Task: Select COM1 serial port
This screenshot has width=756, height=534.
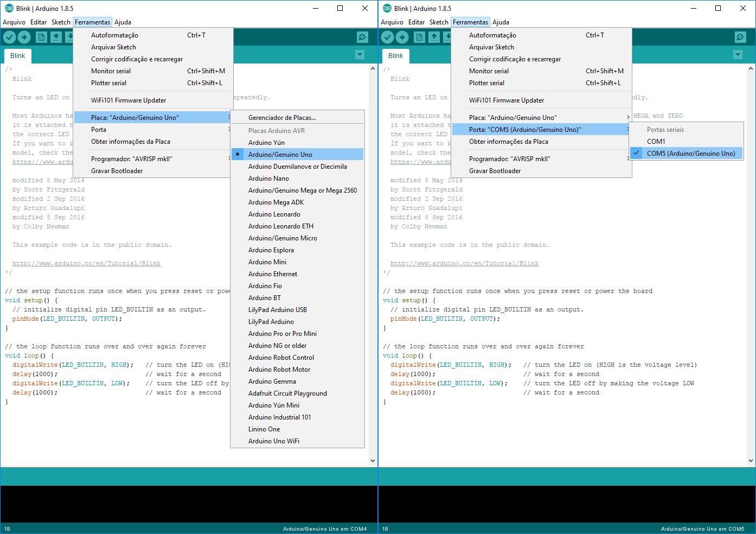Action: [686, 142]
